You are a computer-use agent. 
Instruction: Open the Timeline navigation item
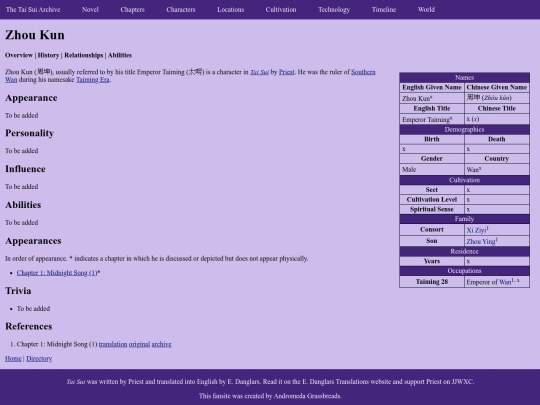[384, 10]
